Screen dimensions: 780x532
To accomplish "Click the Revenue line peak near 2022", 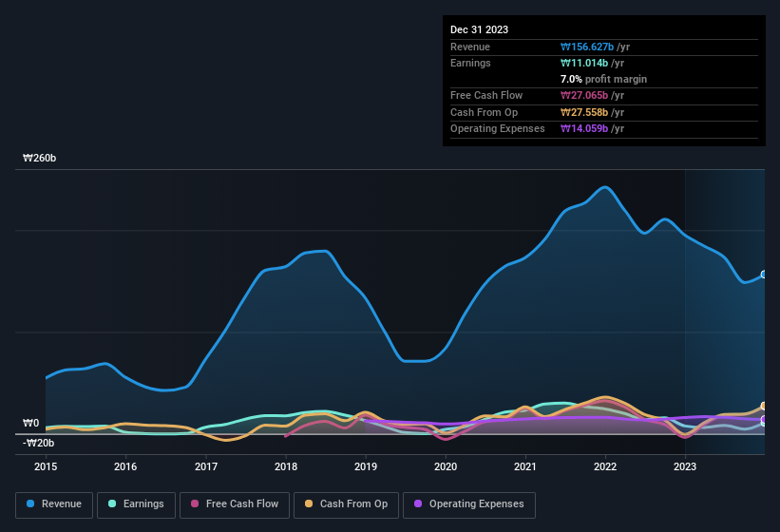I will (603, 187).
